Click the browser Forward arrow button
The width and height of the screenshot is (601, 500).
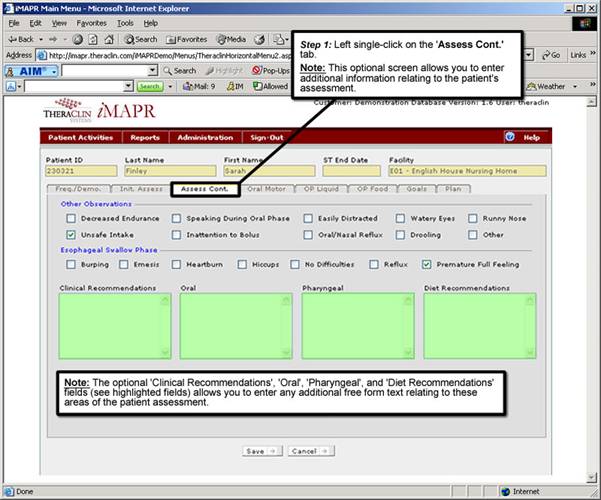pyautogui.click(x=53, y=39)
